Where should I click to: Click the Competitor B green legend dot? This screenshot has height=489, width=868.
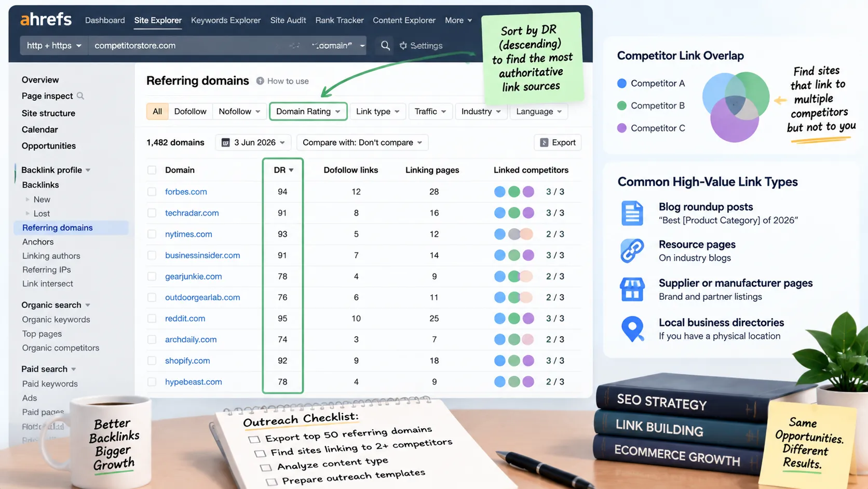click(622, 105)
